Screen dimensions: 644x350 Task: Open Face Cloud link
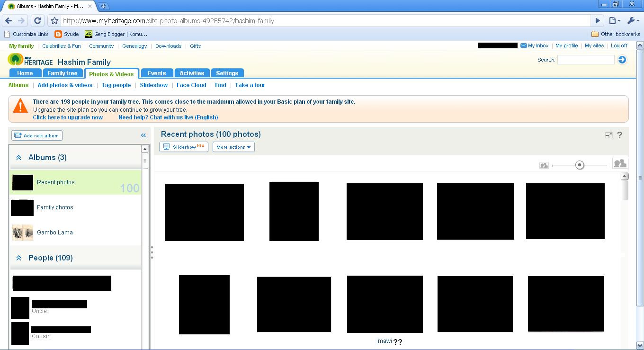click(191, 85)
